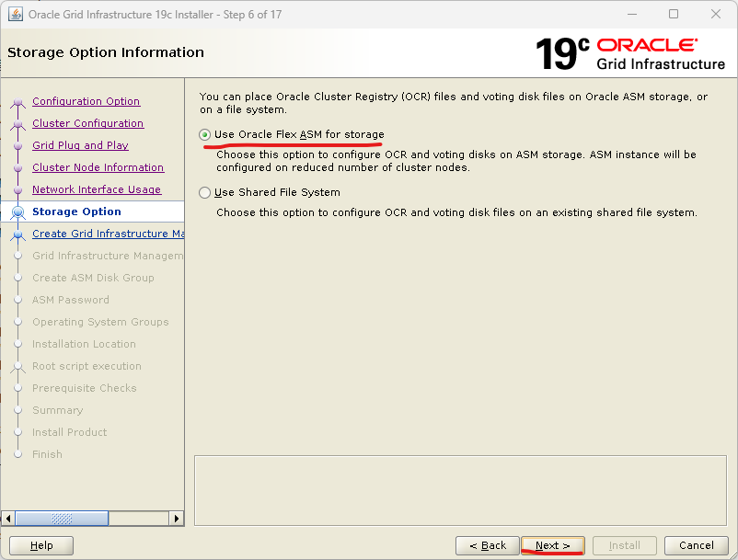This screenshot has height=560, width=738.
Task: Click the Next button
Action: 553,545
